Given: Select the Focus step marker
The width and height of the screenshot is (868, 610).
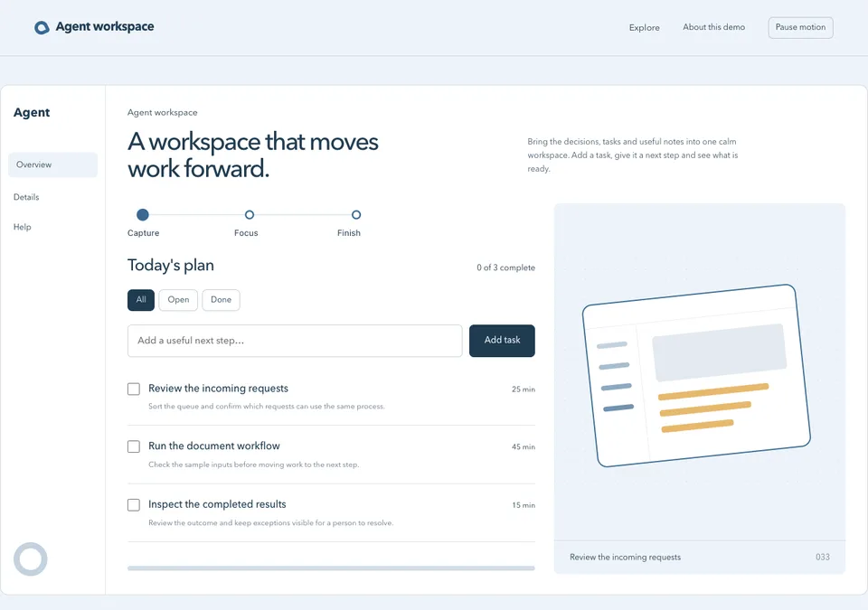Looking at the screenshot, I should tap(250, 214).
